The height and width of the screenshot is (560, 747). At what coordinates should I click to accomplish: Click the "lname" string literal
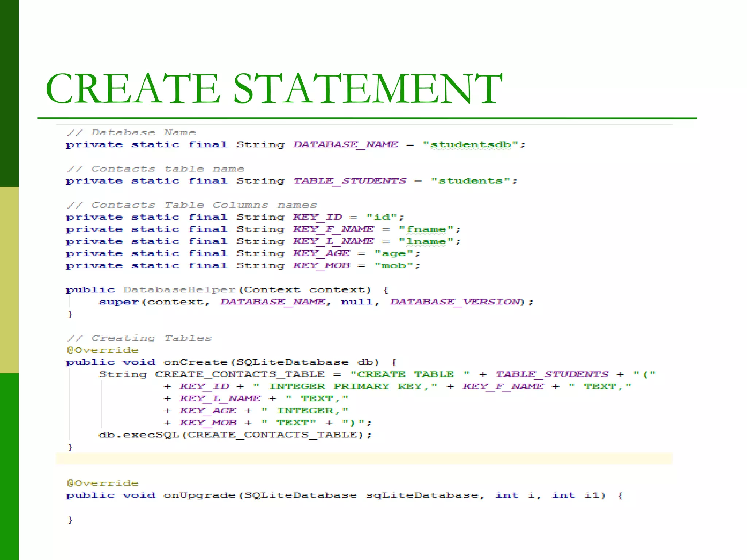(426, 241)
